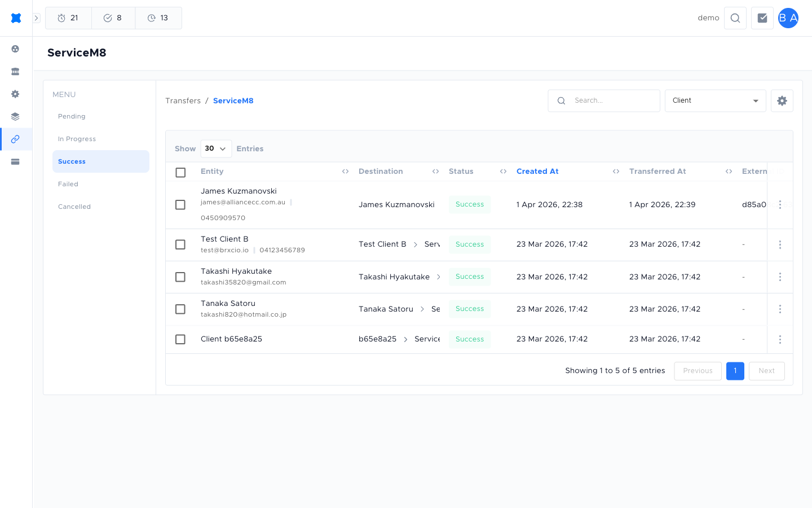Sort by the Transferred At column header
Image resolution: width=812 pixels, height=508 pixels.
(657, 172)
